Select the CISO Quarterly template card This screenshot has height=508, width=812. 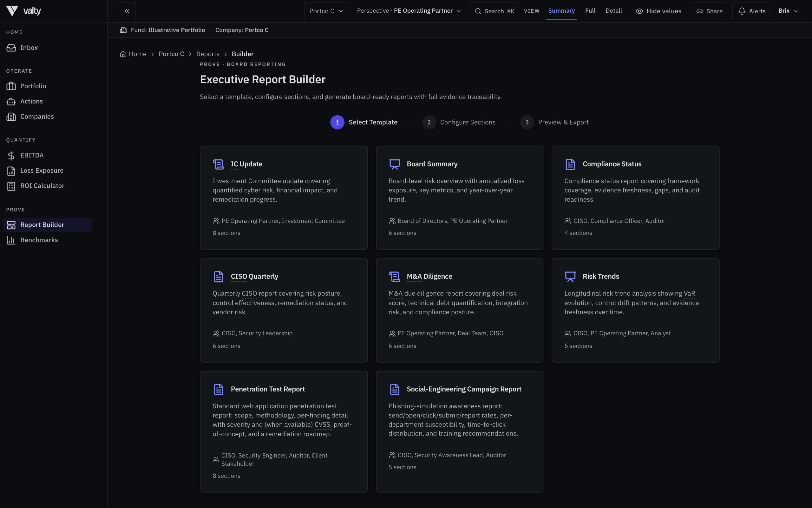284,310
